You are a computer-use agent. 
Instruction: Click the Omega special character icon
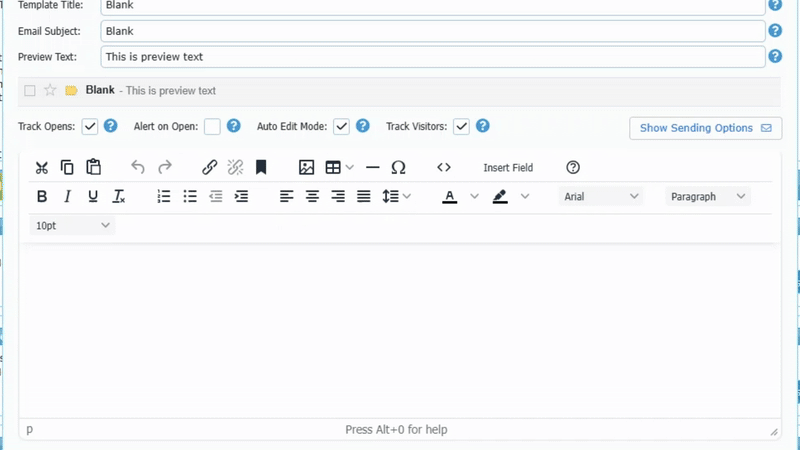tap(398, 168)
